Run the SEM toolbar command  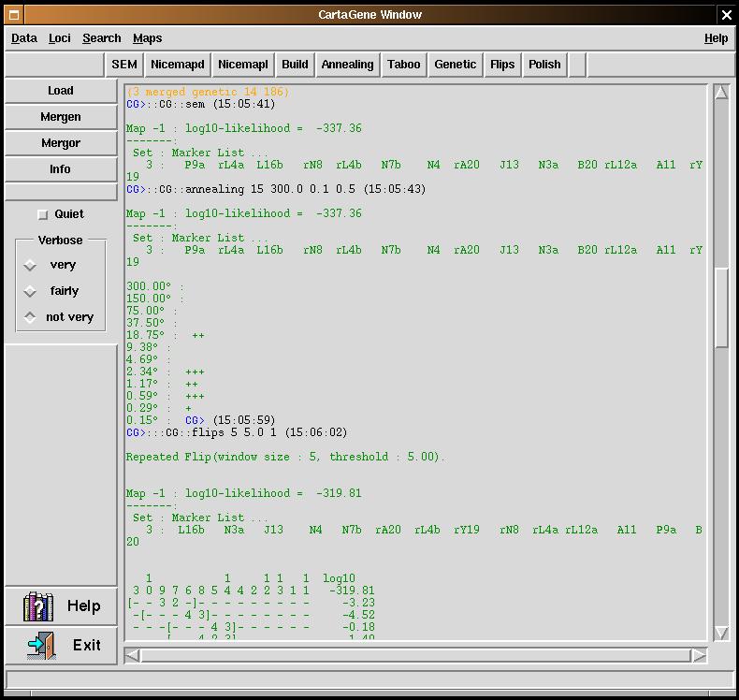point(124,65)
